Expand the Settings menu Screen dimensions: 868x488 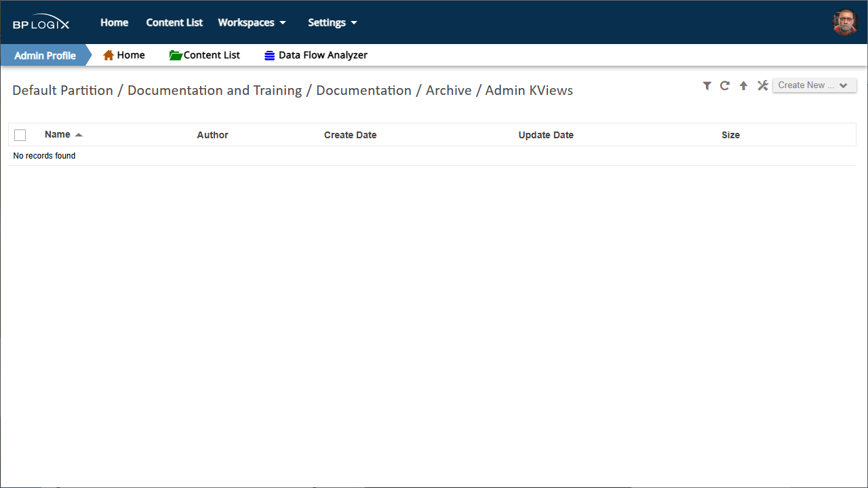(332, 22)
